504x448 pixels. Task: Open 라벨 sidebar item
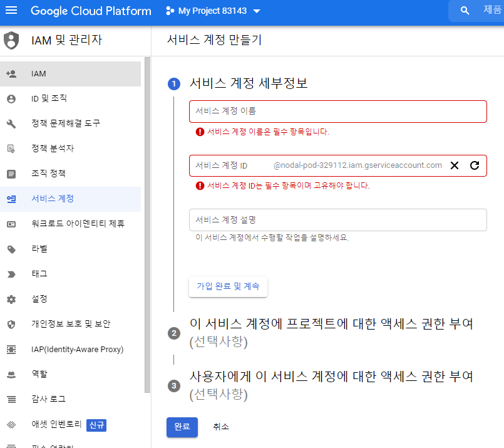point(70,249)
